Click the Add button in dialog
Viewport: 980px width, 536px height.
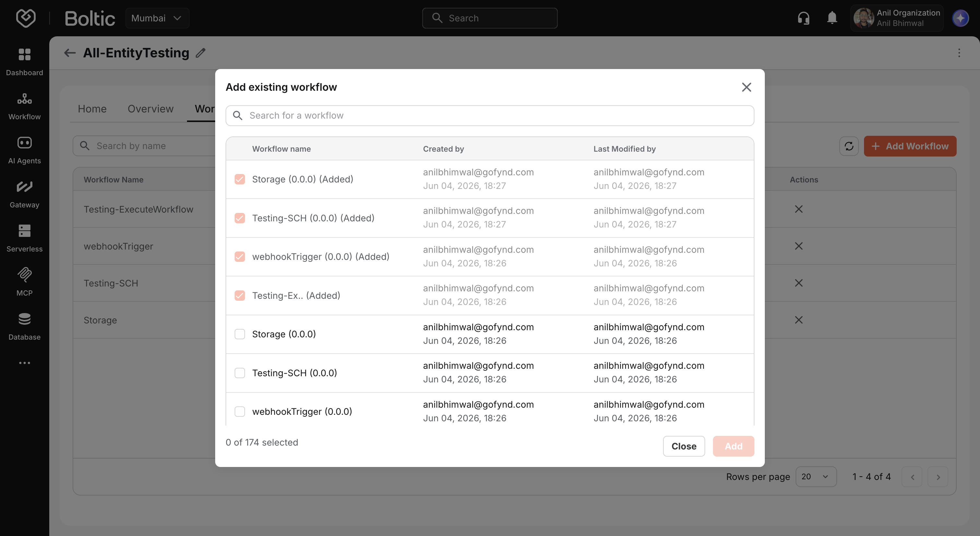tap(733, 446)
